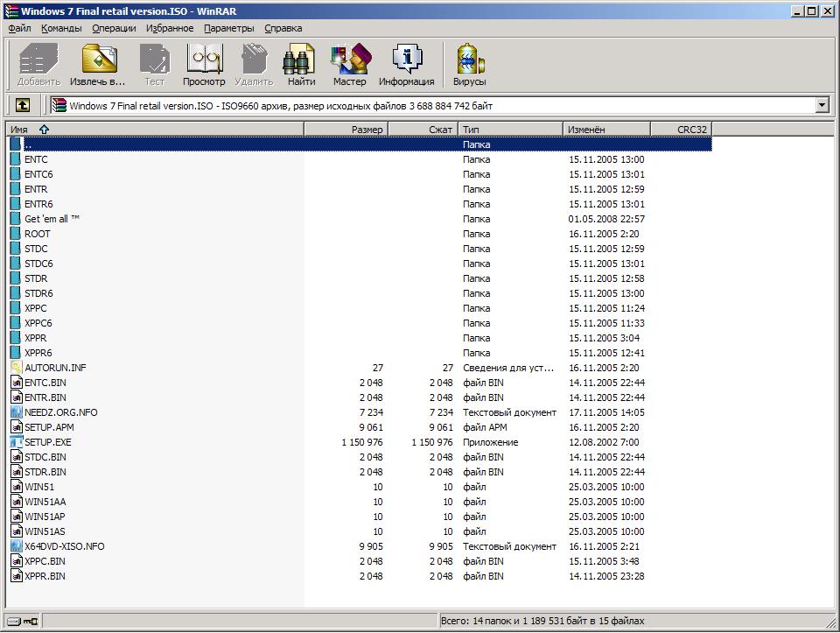Select the STDR folder name
Image resolution: width=840 pixels, height=633 pixels.
pyautogui.click(x=36, y=278)
